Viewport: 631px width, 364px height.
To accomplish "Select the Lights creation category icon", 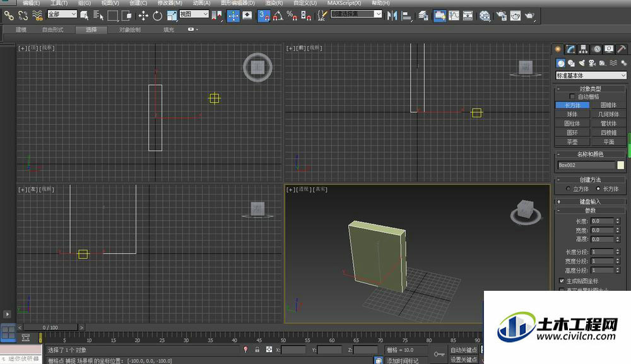I will point(582,63).
